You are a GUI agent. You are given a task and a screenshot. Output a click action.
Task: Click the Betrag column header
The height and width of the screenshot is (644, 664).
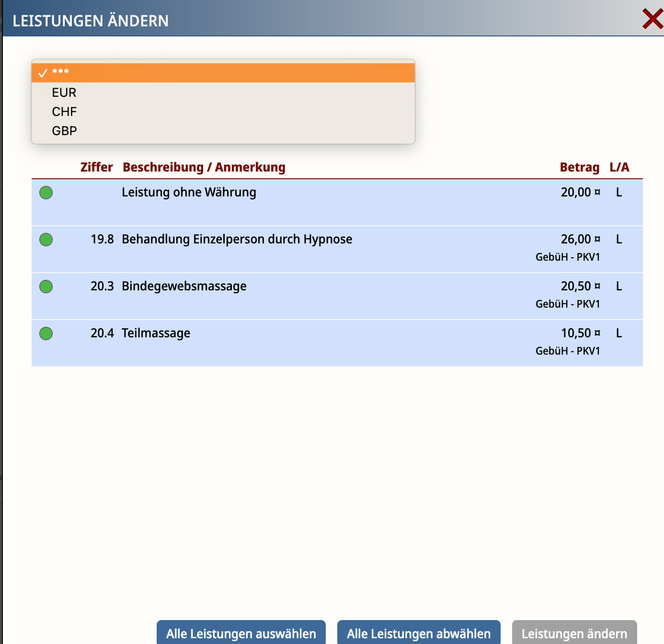click(579, 167)
